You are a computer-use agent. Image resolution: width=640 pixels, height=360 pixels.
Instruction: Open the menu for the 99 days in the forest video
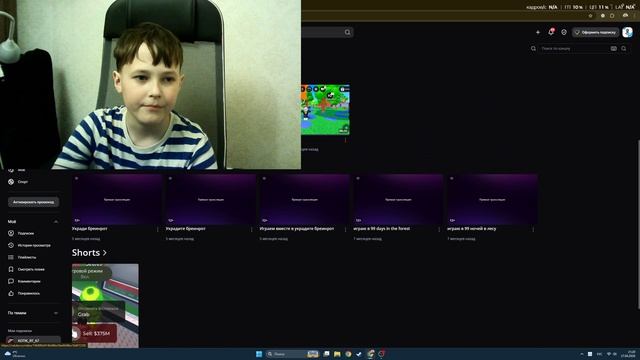440,229
